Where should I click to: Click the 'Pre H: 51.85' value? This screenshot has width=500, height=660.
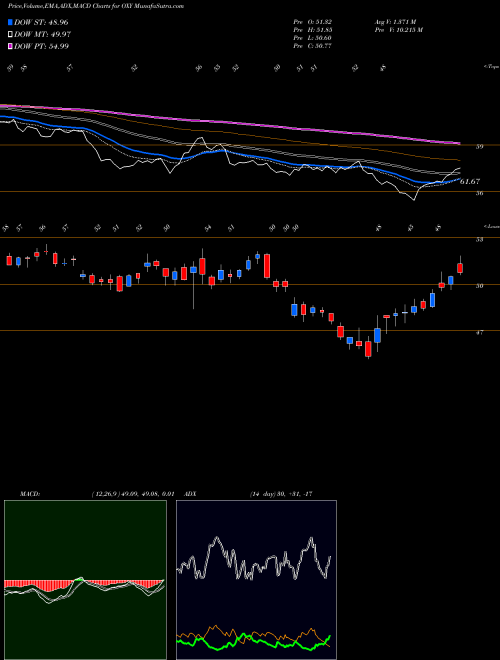pyautogui.click(x=313, y=30)
